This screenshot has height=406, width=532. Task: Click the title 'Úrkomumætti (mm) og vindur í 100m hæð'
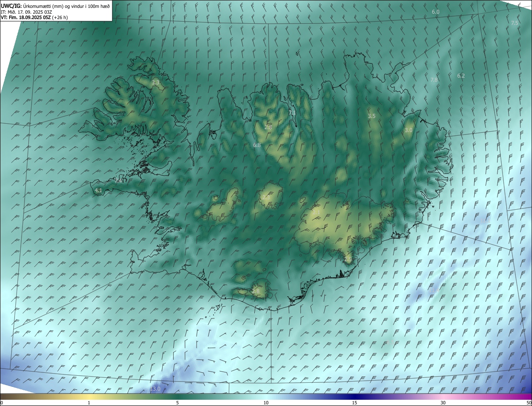(x=66, y=6)
